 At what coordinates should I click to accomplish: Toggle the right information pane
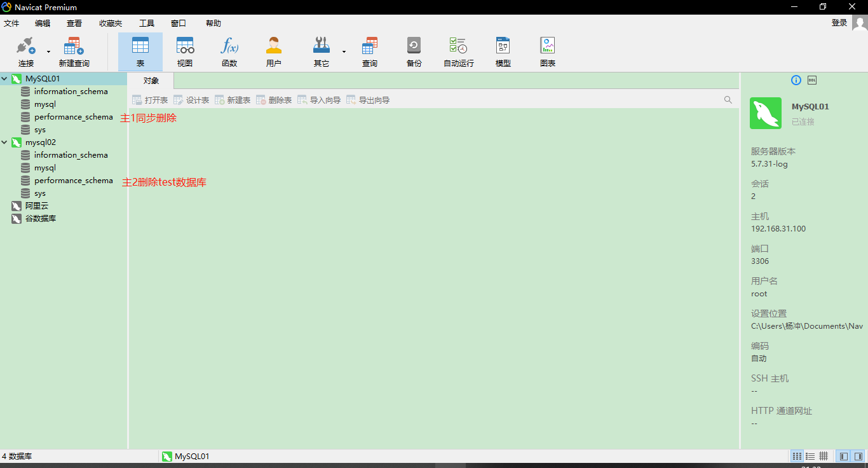click(x=858, y=456)
